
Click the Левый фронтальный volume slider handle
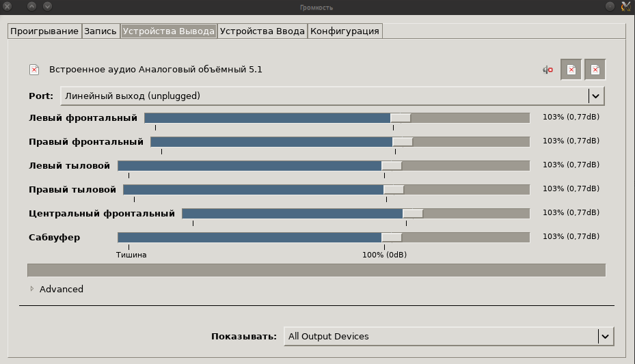coord(401,117)
